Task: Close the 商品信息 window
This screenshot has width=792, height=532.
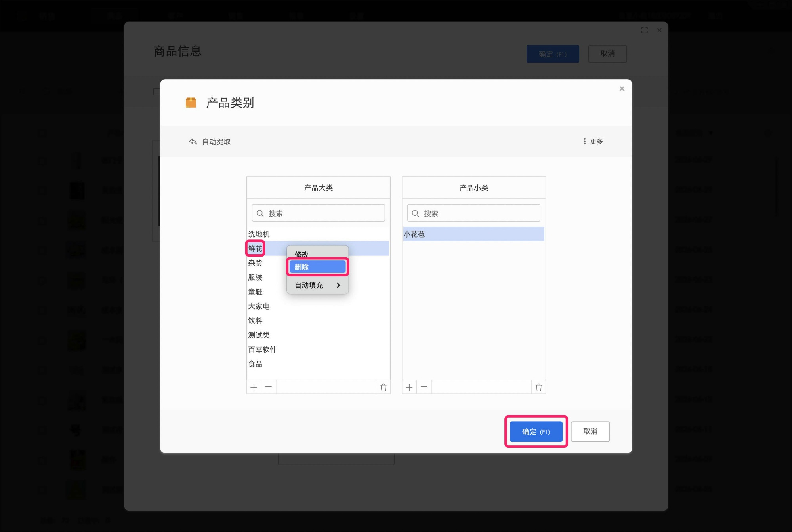Action: pos(659,30)
